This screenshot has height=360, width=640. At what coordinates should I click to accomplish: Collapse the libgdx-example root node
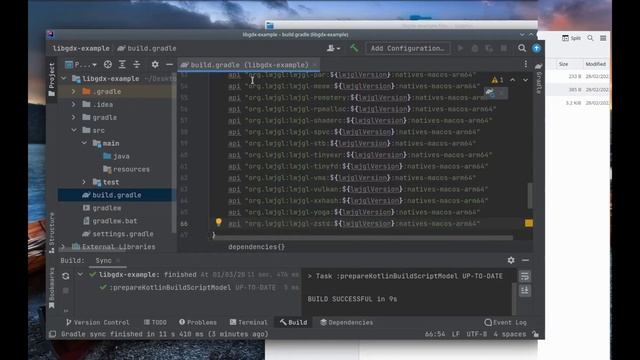(64, 78)
